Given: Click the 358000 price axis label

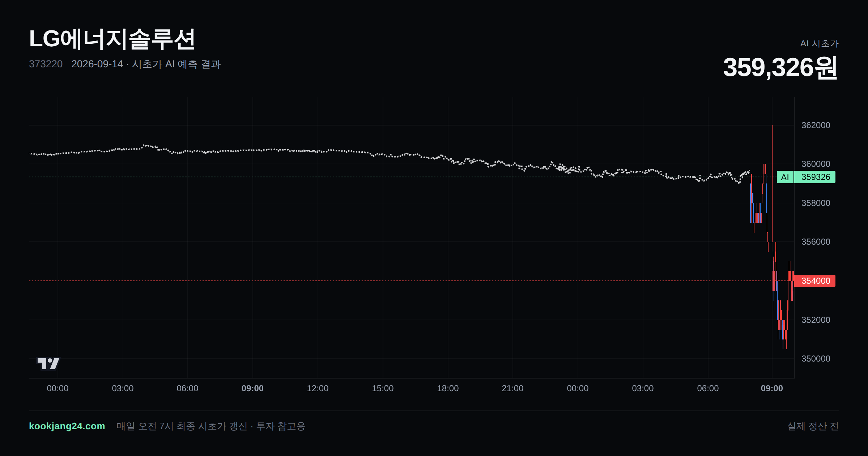Looking at the screenshot, I should 816,203.
